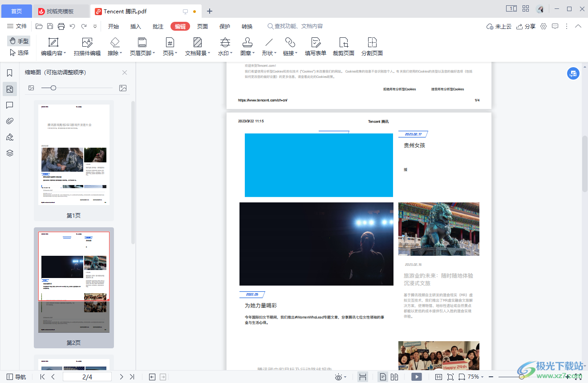Click the save icon in quick toolbar

pos(50,26)
